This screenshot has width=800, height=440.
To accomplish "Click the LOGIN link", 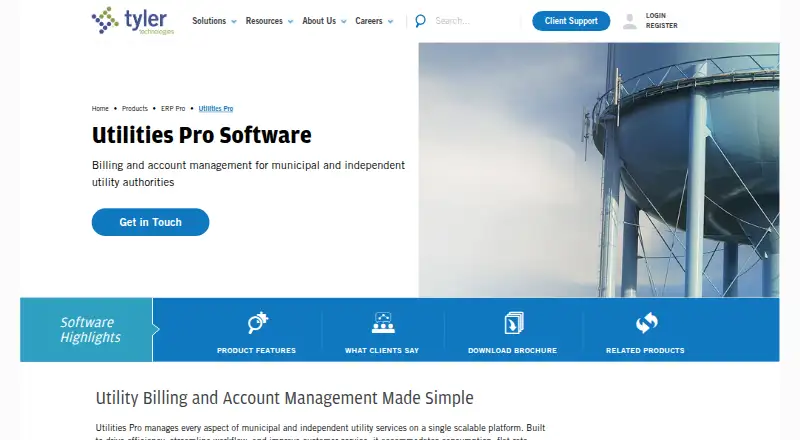I will click(656, 16).
